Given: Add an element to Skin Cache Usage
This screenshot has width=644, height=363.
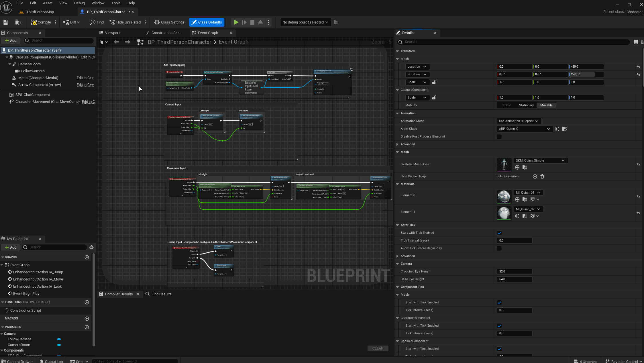Looking at the screenshot, I should [535, 176].
